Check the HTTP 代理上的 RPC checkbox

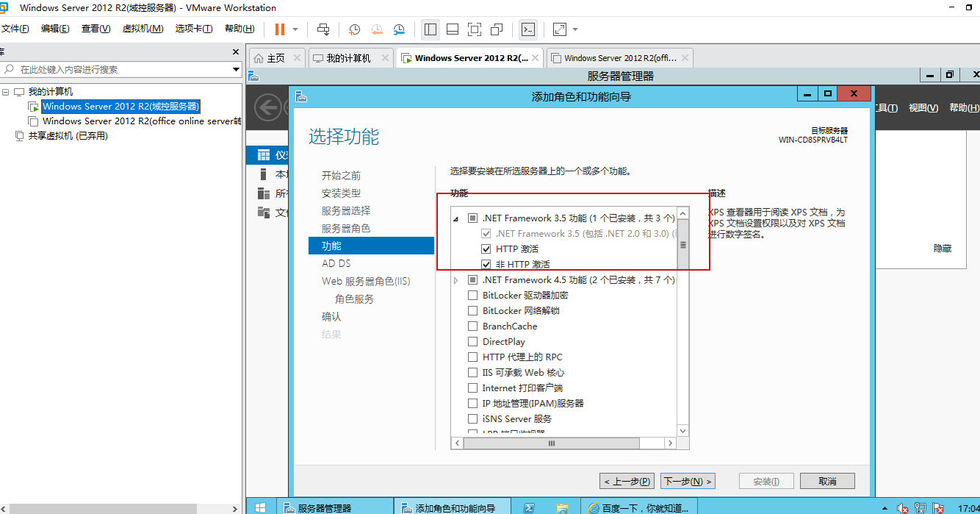click(x=472, y=357)
